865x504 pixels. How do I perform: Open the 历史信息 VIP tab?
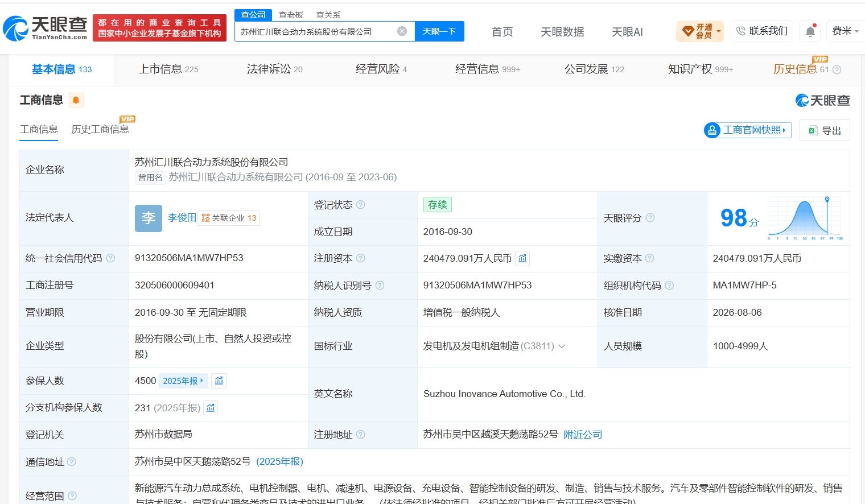coord(801,69)
